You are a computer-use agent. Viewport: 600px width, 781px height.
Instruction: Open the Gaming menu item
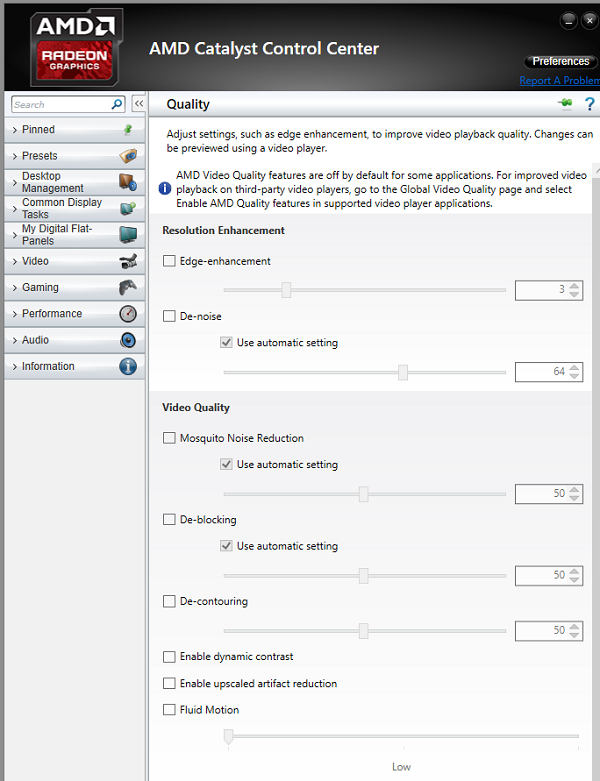tap(75, 287)
